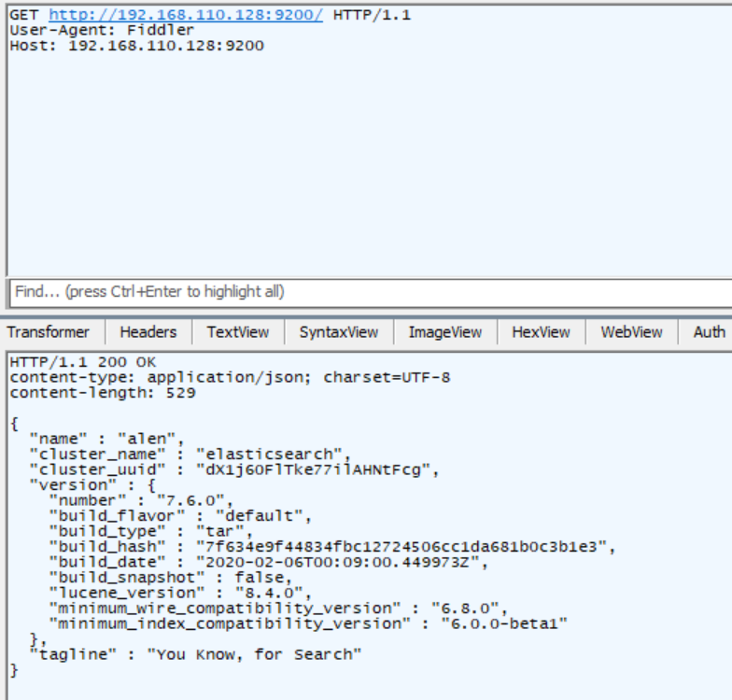Image resolution: width=732 pixels, height=700 pixels.
Task: Open the http://192.168.110.128:9200/ request link
Action: [x=185, y=15]
